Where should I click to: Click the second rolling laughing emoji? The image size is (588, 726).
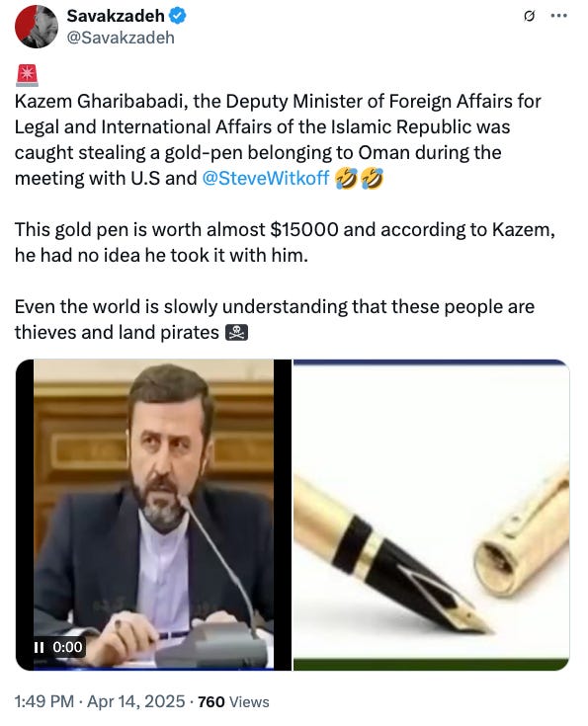coord(372,178)
